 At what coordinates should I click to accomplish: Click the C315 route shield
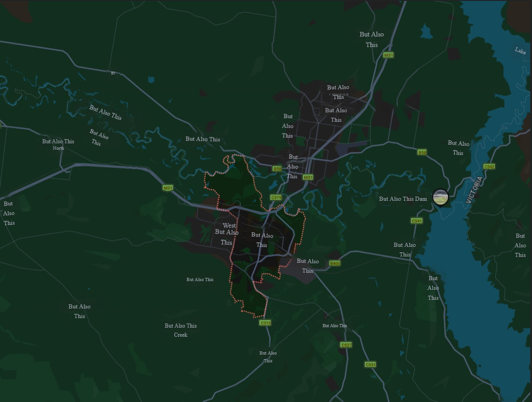(265, 323)
